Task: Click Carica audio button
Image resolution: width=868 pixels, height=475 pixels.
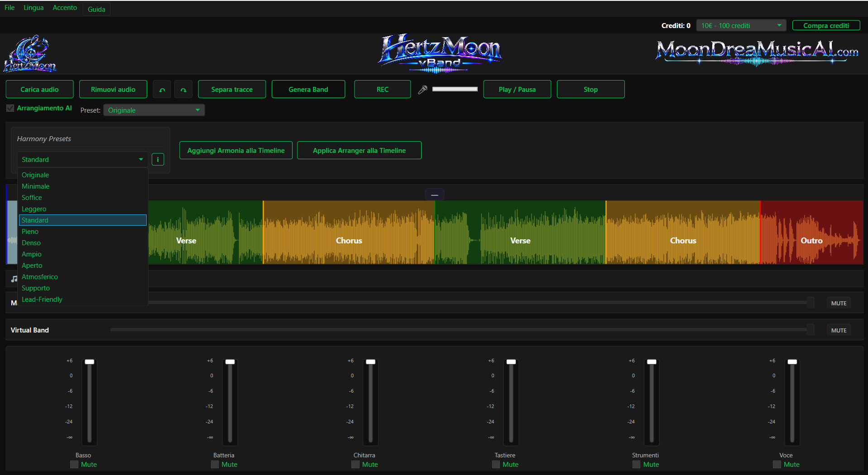Action: (x=39, y=90)
